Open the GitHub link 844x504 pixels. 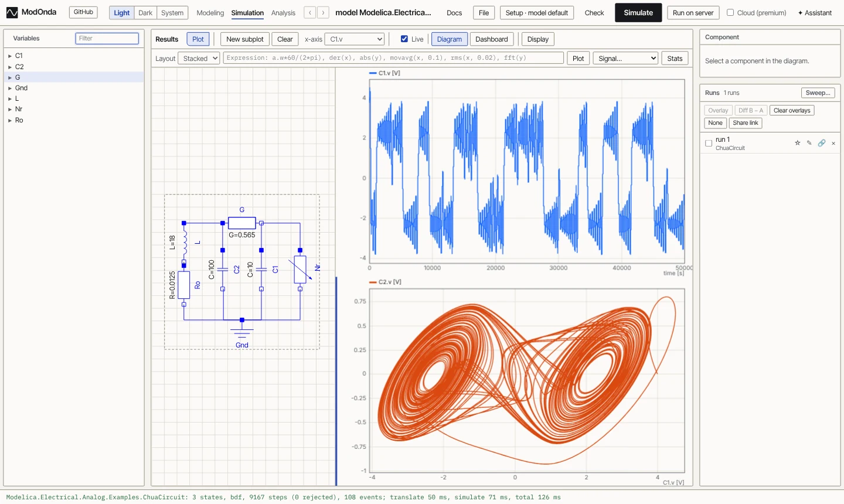83,12
